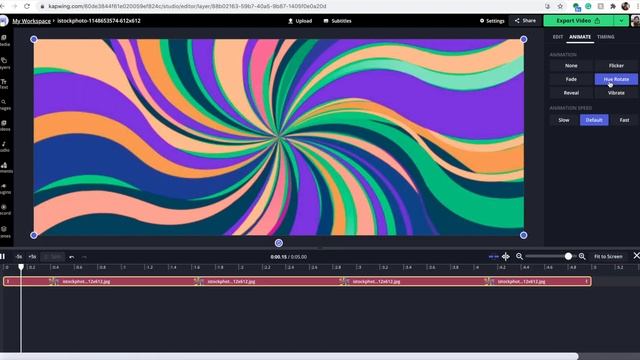Open the browser extensions puzzle icon

pos(613,6)
